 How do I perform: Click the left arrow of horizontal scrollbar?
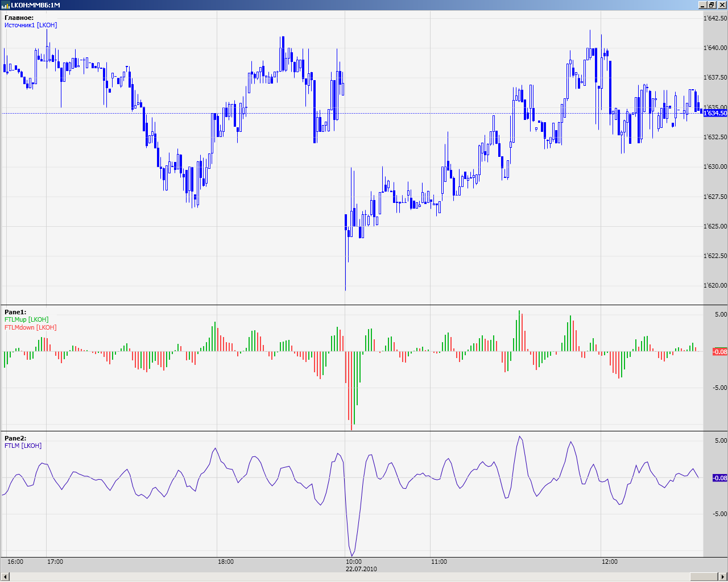coord(6,577)
